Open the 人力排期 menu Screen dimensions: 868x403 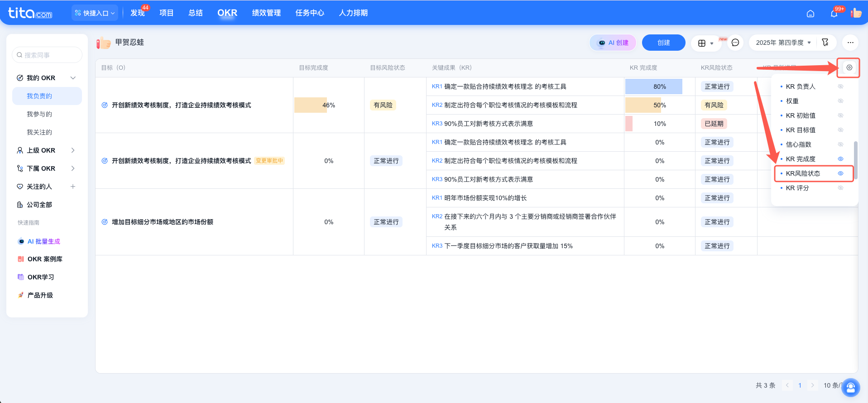[353, 13]
